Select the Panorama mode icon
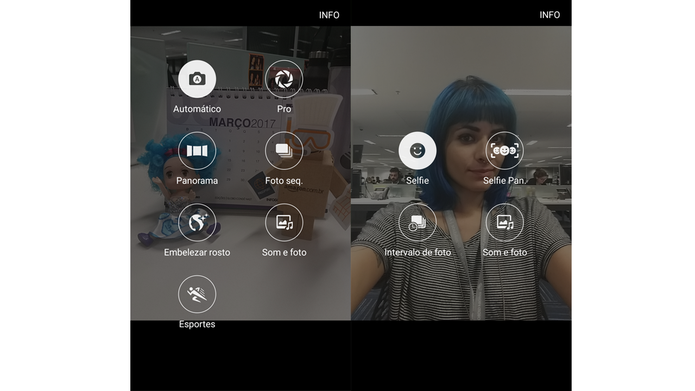This screenshot has width=695, height=391. (197, 151)
